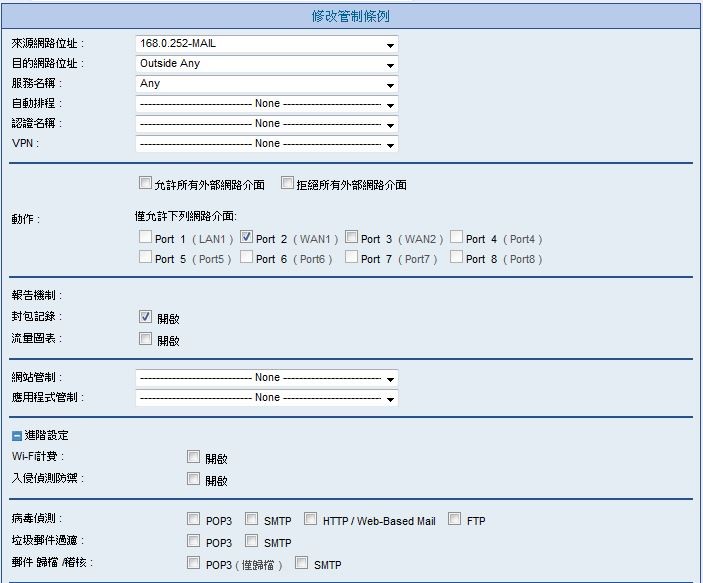Check 允許所有外部網路介面 checkbox
Viewport: 703px width, 583px height.
click(145, 183)
